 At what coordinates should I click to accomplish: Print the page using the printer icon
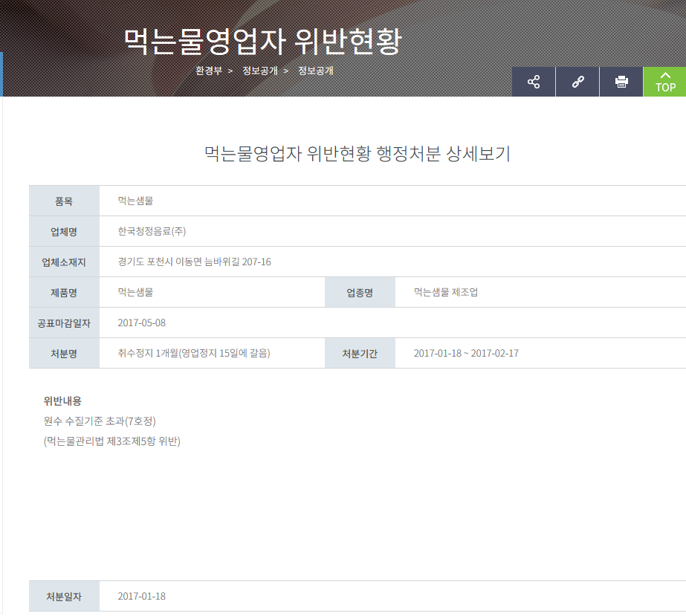pyautogui.click(x=621, y=82)
